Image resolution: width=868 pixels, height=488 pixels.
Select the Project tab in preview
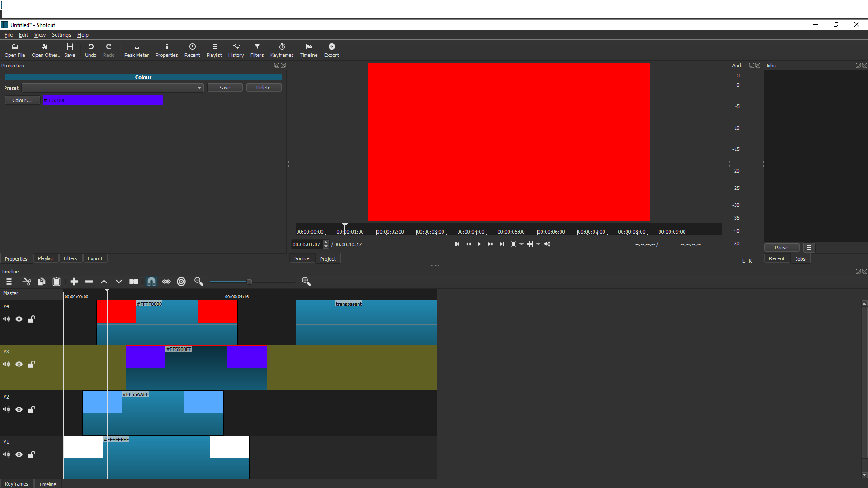coord(328,258)
